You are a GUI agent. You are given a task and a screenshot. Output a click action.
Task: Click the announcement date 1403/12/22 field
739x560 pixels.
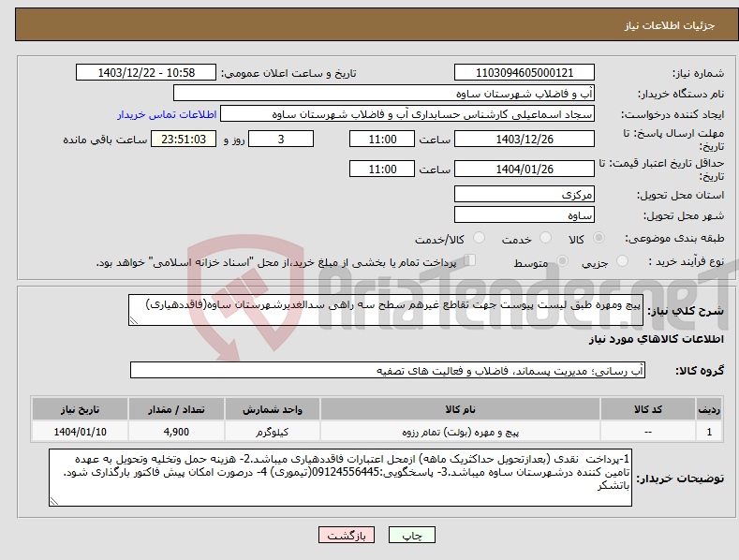146,73
